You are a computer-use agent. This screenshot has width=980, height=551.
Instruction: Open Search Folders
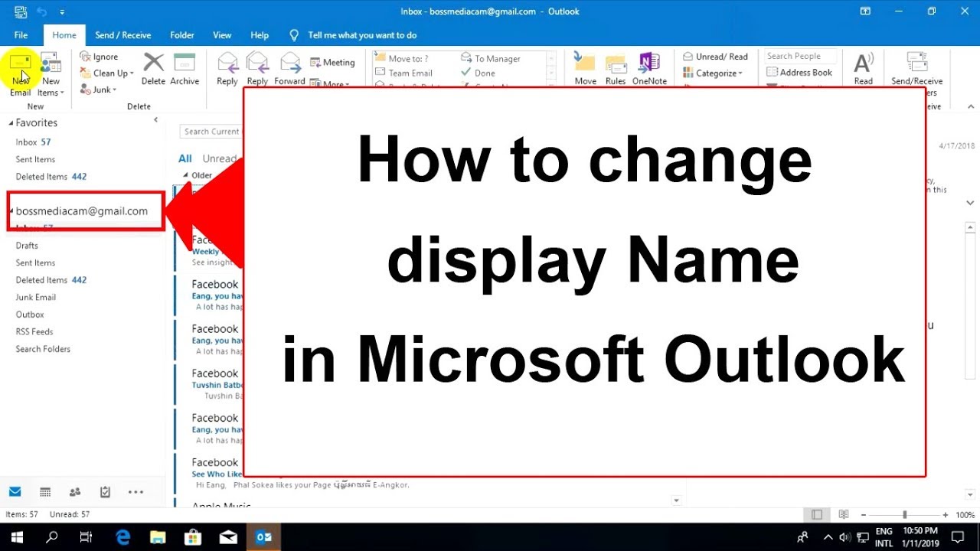click(x=43, y=349)
